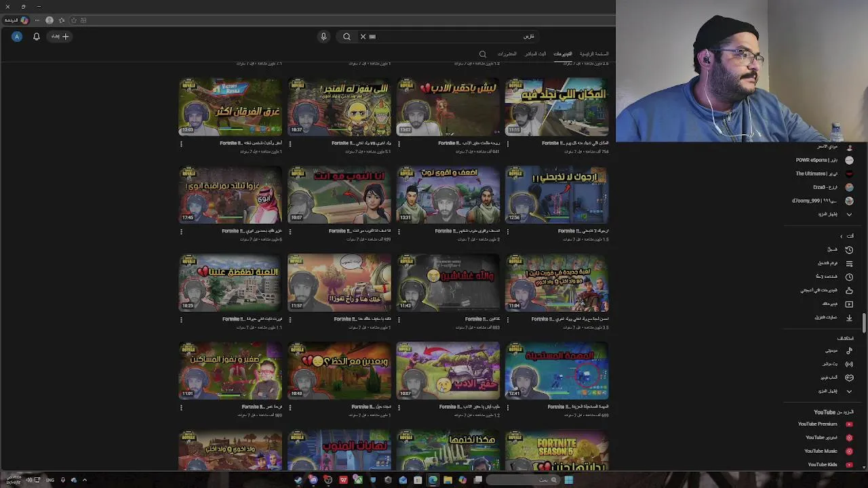Open the d7oomy_999 subscription channel
This screenshot has height=488, width=868.
[x=824, y=201]
